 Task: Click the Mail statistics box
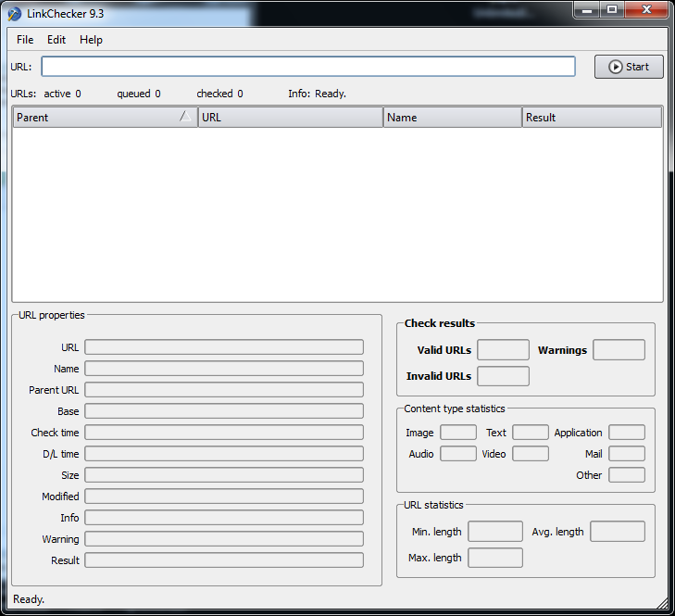[x=627, y=454]
